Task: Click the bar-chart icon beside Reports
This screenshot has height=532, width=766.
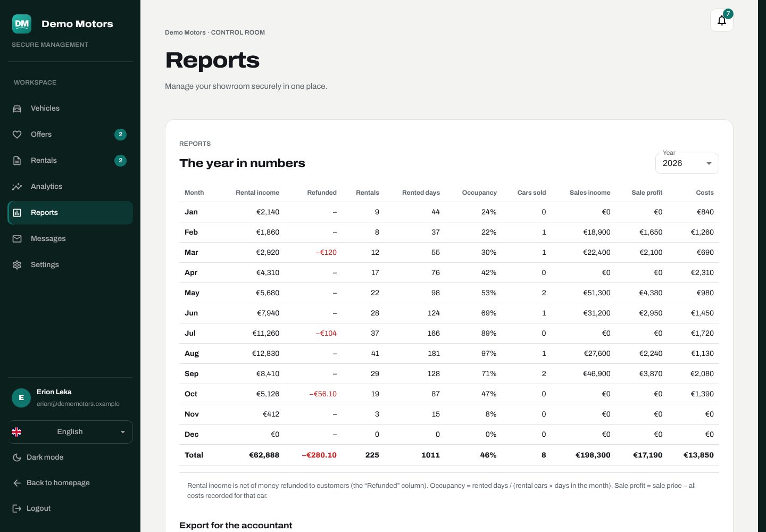Action: 17,213
